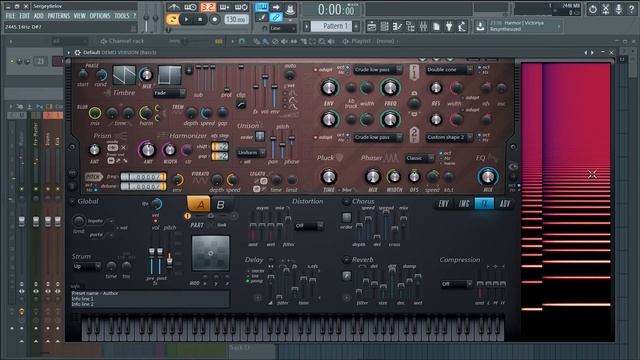This screenshot has width=640, height=360.
Task: Toggle the metronome icon in top toolbar
Action: (174, 7)
